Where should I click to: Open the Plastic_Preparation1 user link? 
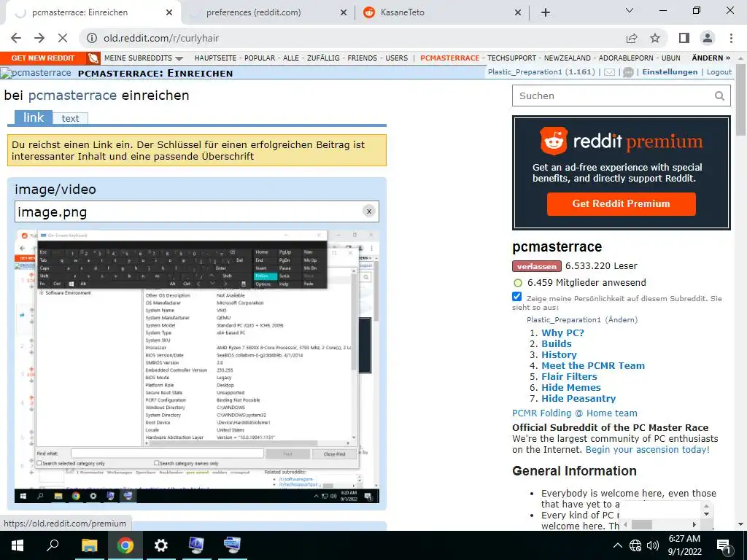(x=525, y=72)
